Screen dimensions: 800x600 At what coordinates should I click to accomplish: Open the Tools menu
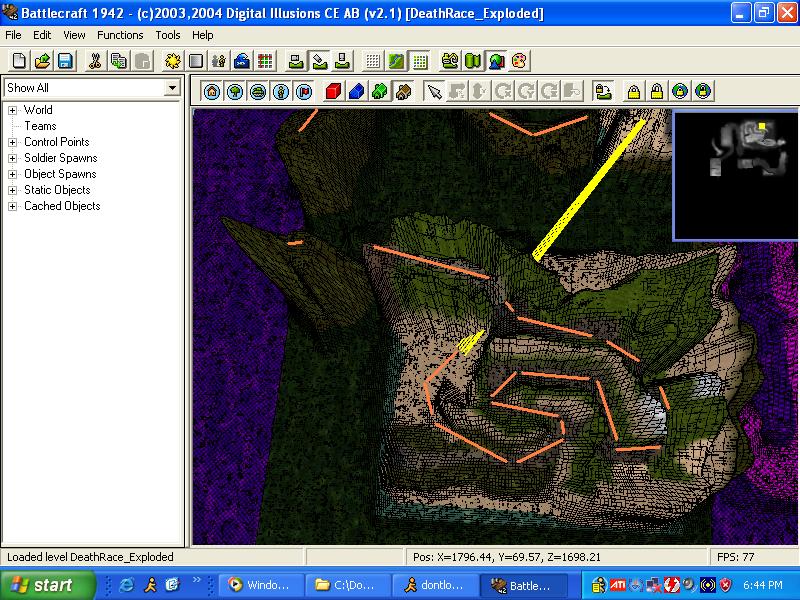point(168,35)
